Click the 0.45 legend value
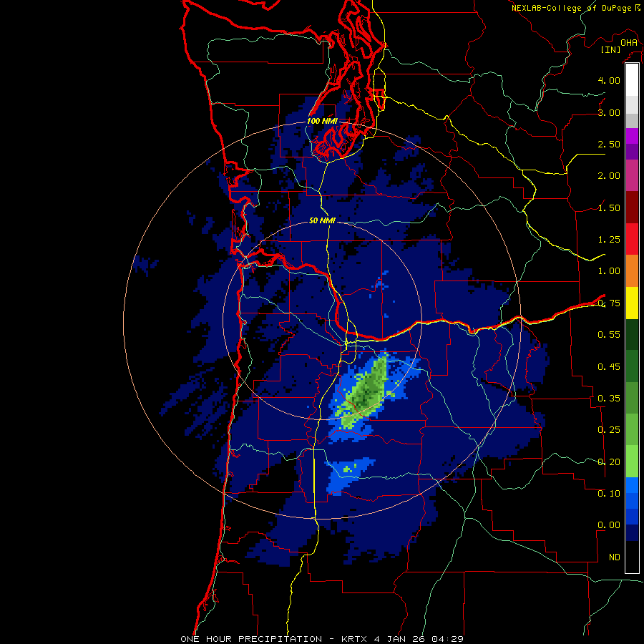644x644 pixels. (609, 367)
